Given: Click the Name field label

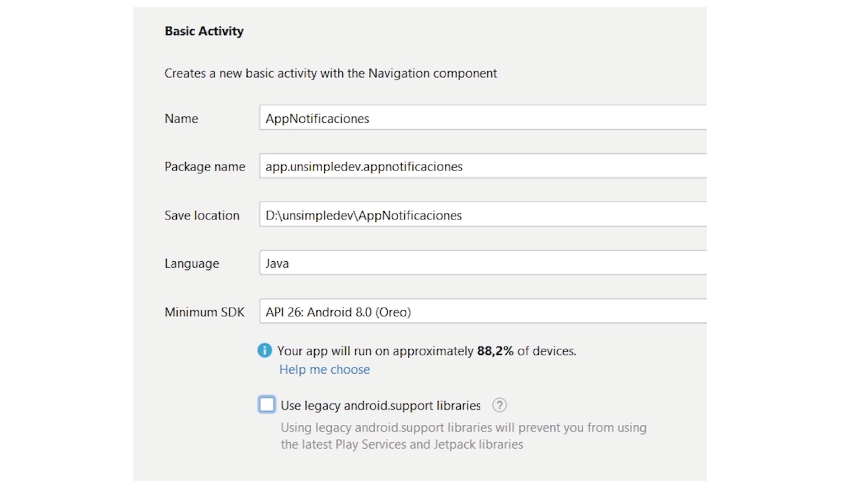Looking at the screenshot, I should coord(181,119).
